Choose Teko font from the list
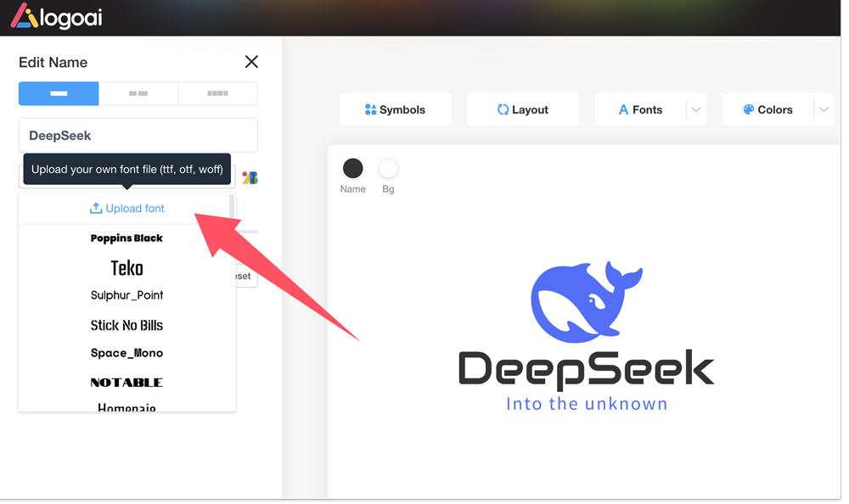 pyautogui.click(x=127, y=268)
